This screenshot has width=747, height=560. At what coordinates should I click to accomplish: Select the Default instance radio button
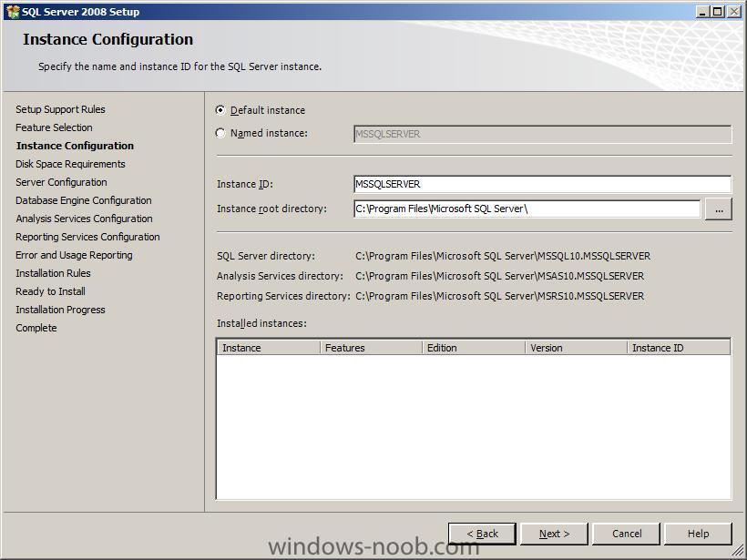click(220, 110)
